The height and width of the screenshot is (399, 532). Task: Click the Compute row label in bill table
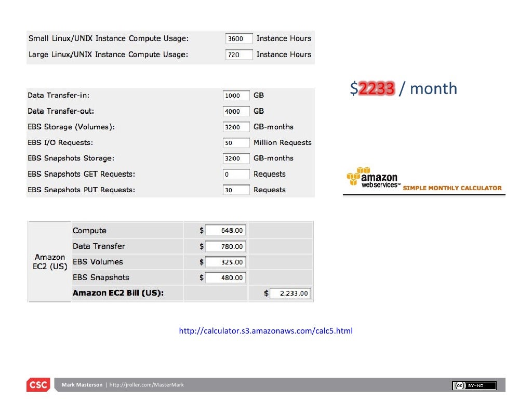point(89,231)
